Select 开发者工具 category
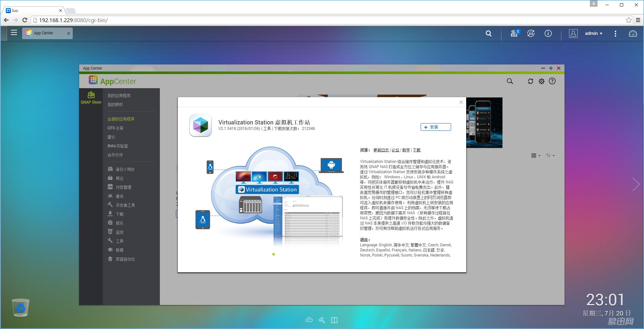 [121, 205]
